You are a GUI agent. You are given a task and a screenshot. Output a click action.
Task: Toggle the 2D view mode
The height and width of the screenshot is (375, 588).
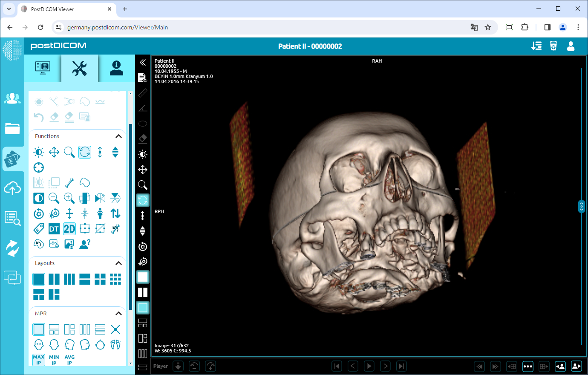69,229
